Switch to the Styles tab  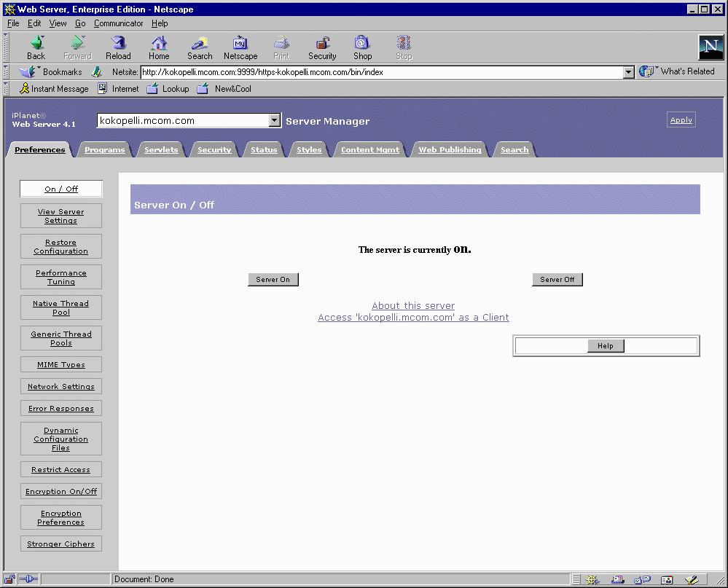click(309, 149)
